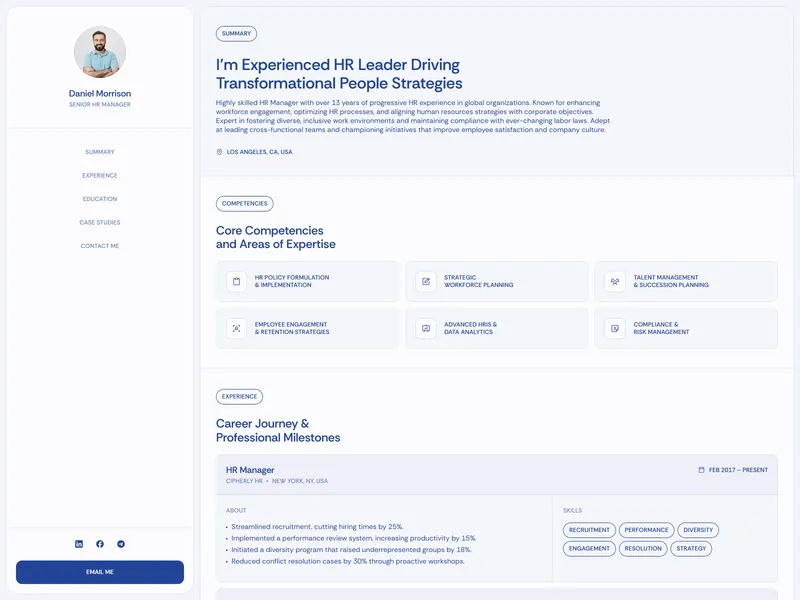Click the Senior HR Manager subtitle
The image size is (800, 600).
100,105
